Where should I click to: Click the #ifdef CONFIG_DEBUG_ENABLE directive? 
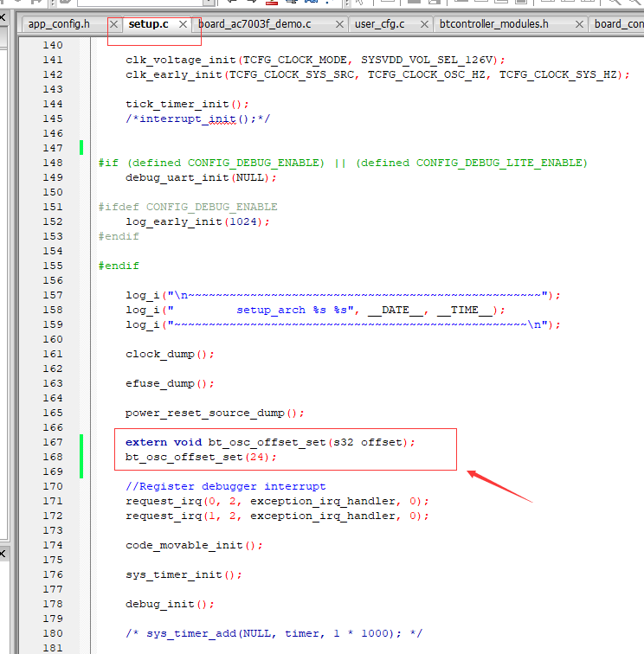(188, 207)
